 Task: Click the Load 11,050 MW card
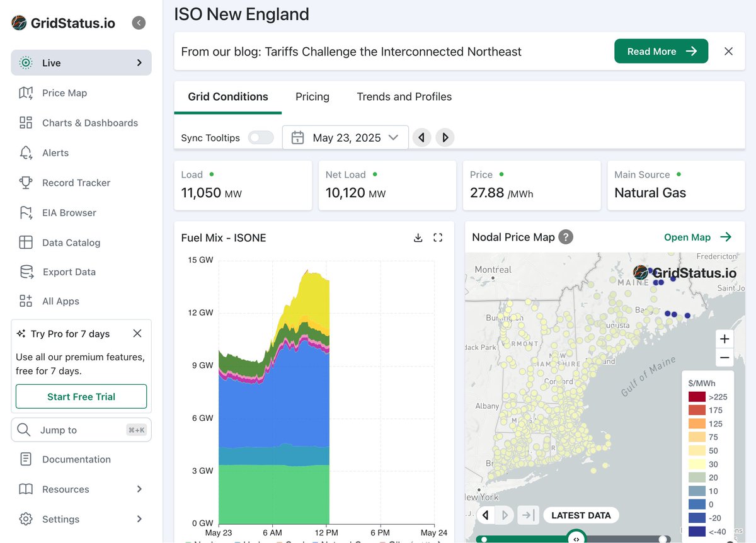tap(243, 185)
